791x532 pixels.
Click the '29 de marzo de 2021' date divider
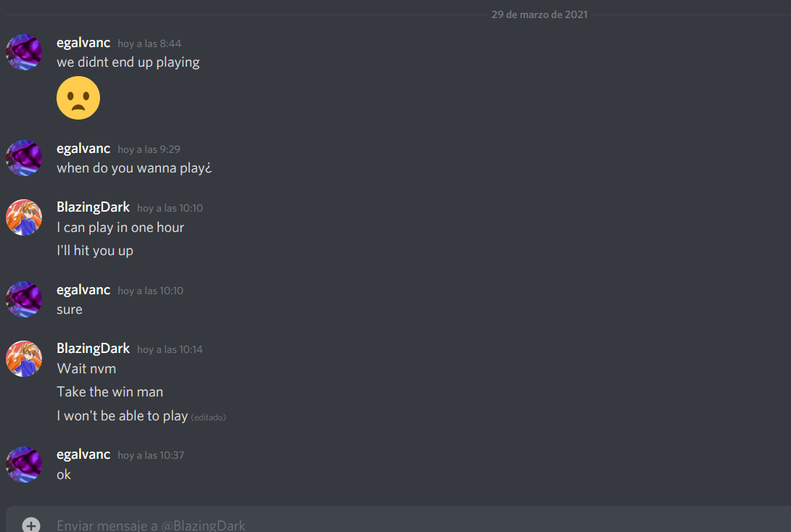pos(539,14)
